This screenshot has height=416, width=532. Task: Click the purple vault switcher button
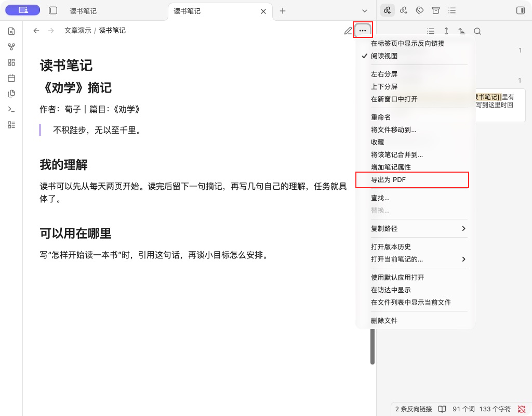pos(23,10)
